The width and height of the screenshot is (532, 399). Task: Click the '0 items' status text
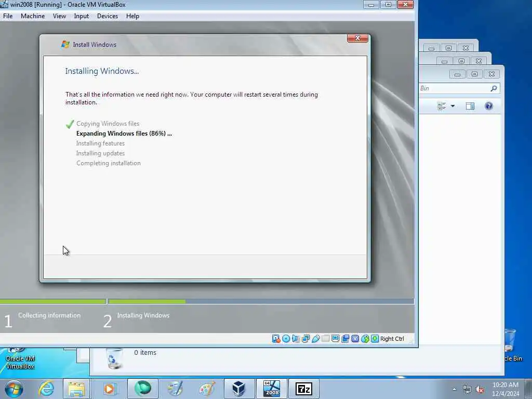[145, 353]
